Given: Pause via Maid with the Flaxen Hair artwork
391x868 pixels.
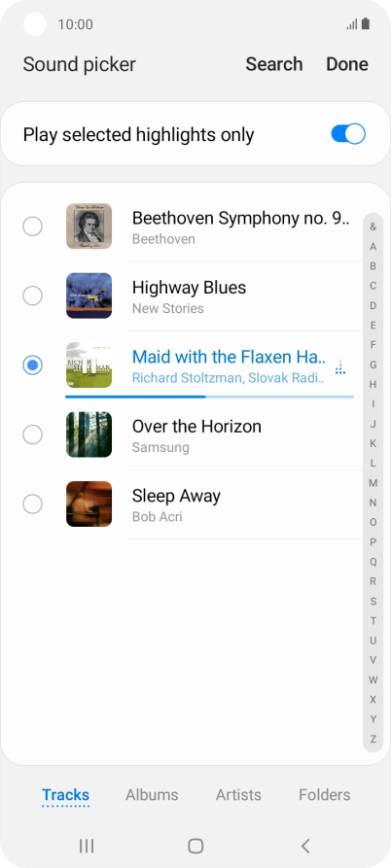Looking at the screenshot, I should coord(89,365).
